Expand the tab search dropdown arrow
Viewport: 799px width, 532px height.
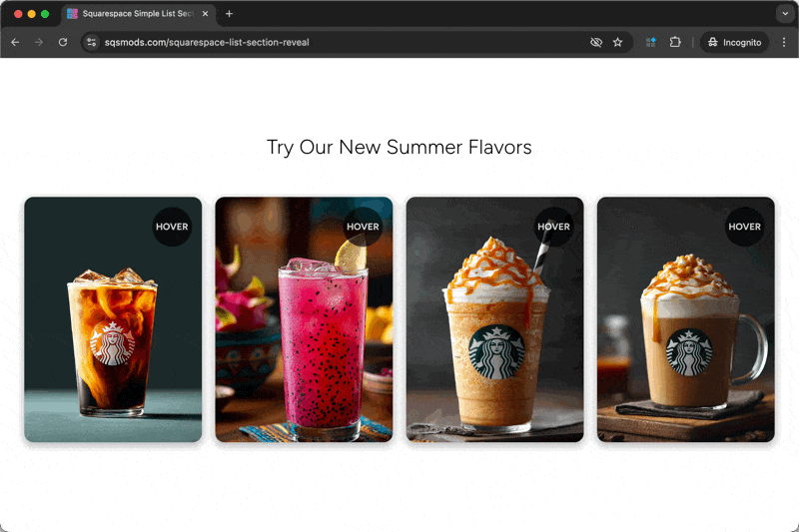785,14
